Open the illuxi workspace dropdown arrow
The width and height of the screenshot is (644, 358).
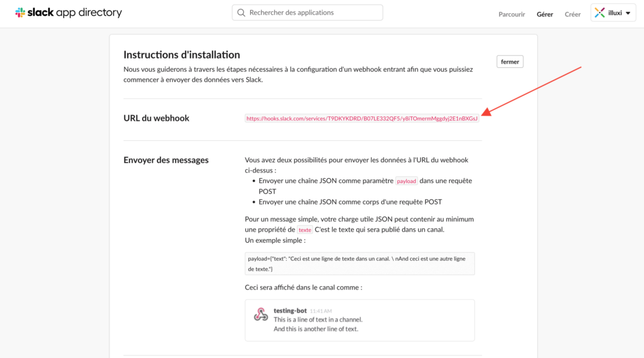(628, 13)
